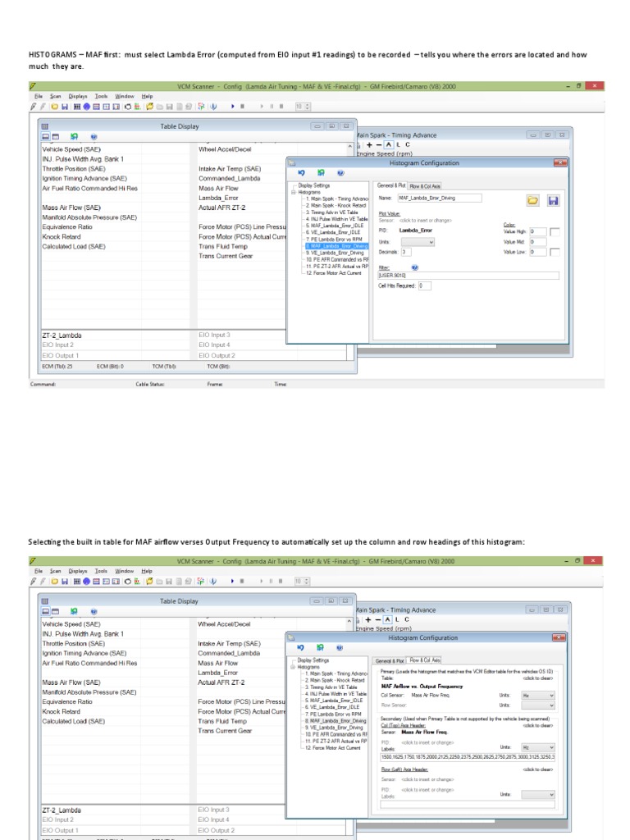
Task: Open the Tools menu in the second screenshot
Action: (101, 571)
